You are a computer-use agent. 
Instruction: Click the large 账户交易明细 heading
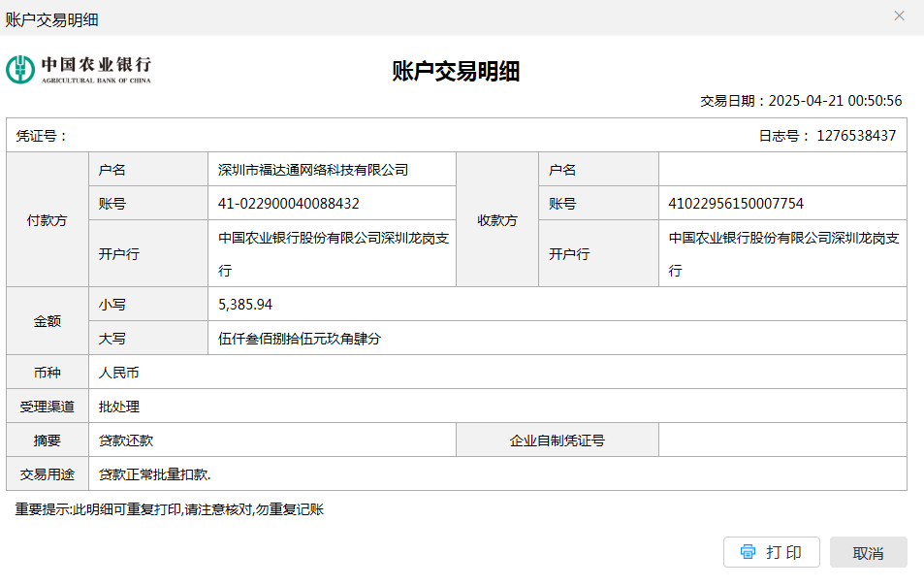[456, 71]
